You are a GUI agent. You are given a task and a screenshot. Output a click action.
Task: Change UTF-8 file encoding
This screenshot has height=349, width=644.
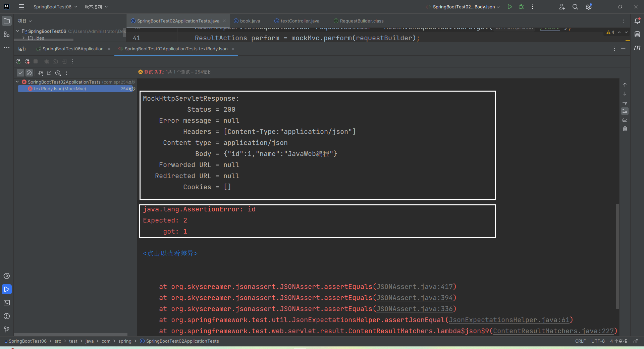(598, 341)
